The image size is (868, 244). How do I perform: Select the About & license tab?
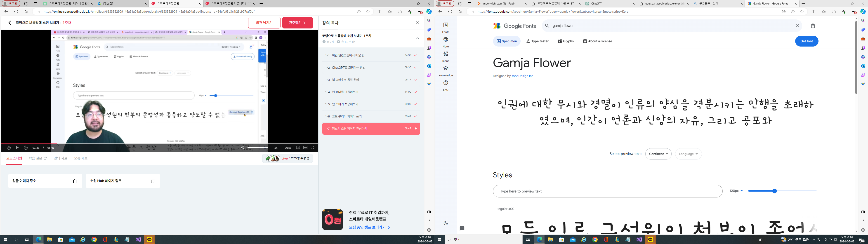coord(597,41)
